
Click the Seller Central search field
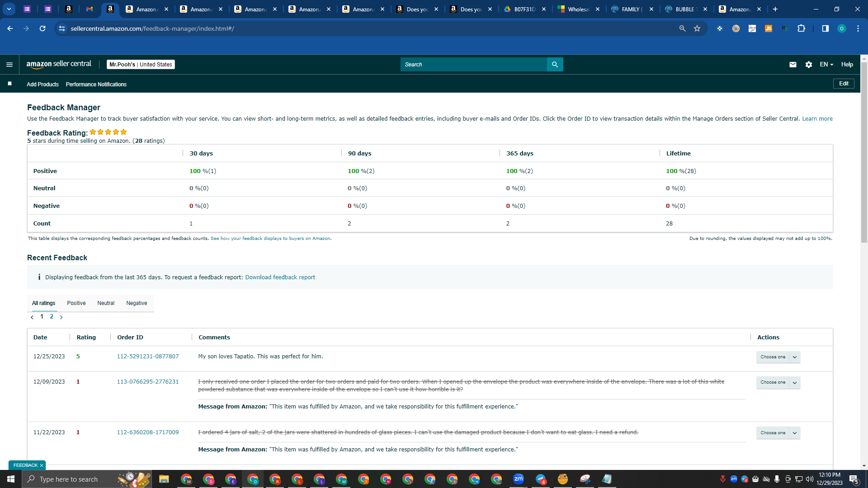pyautogui.click(x=473, y=65)
